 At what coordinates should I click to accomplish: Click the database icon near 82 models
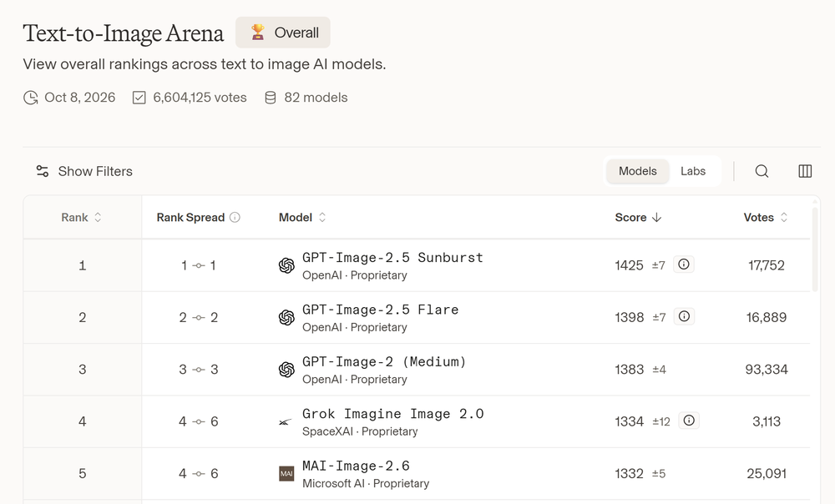click(270, 98)
